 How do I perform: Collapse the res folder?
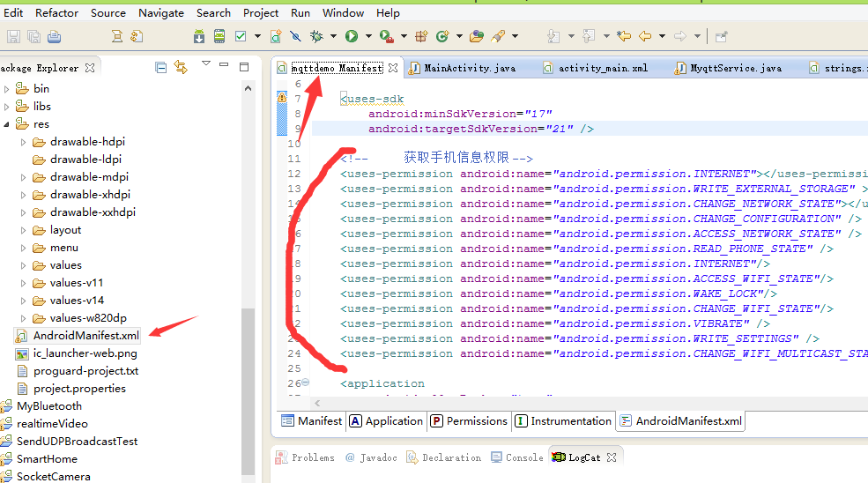pyautogui.click(x=7, y=124)
